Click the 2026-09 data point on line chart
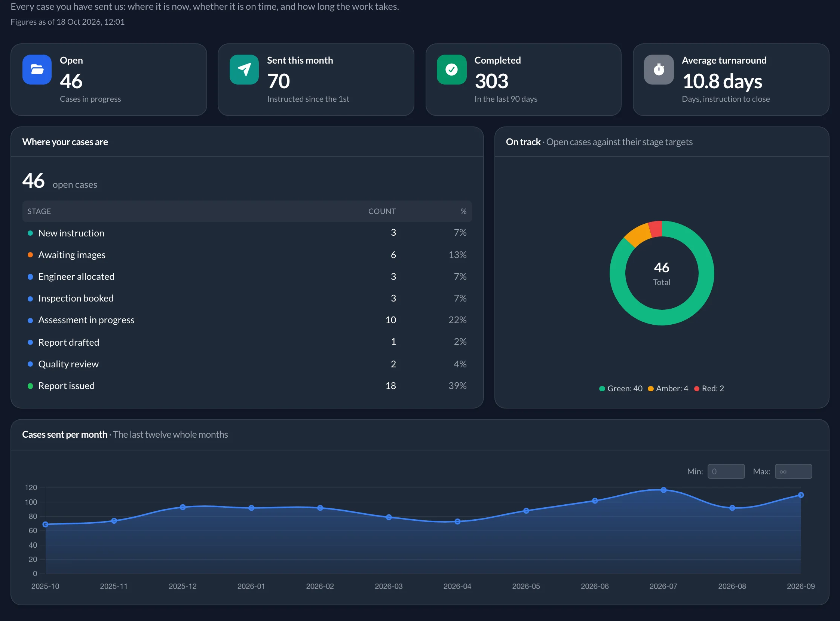840x621 pixels. tap(801, 495)
